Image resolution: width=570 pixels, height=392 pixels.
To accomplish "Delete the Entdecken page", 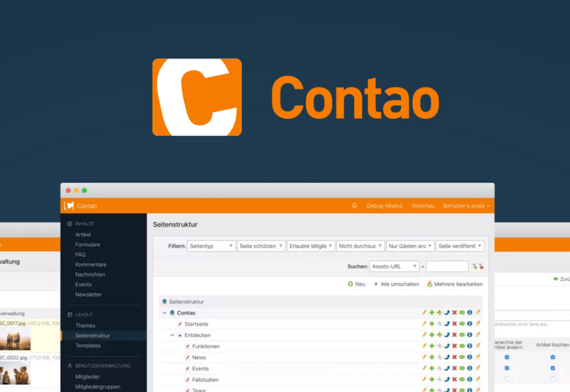I will pos(455,335).
